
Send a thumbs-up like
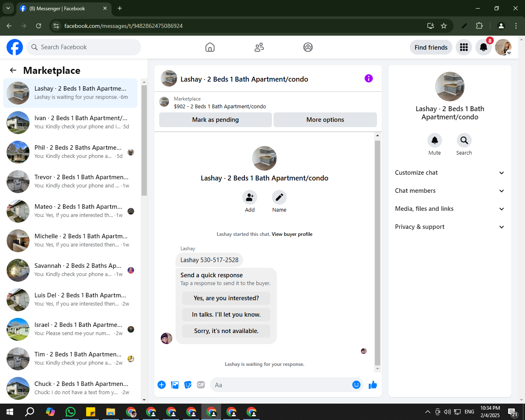point(373,385)
